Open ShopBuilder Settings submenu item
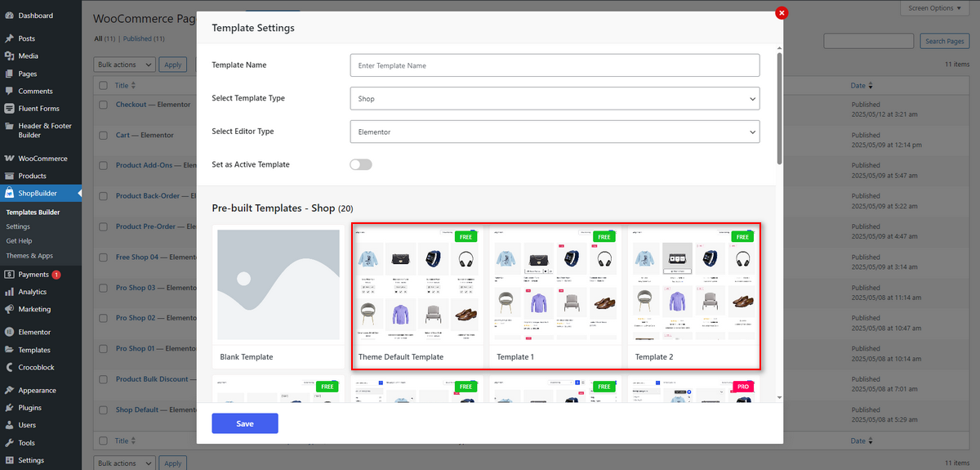Viewport: 980px width, 470px height. tap(18, 226)
